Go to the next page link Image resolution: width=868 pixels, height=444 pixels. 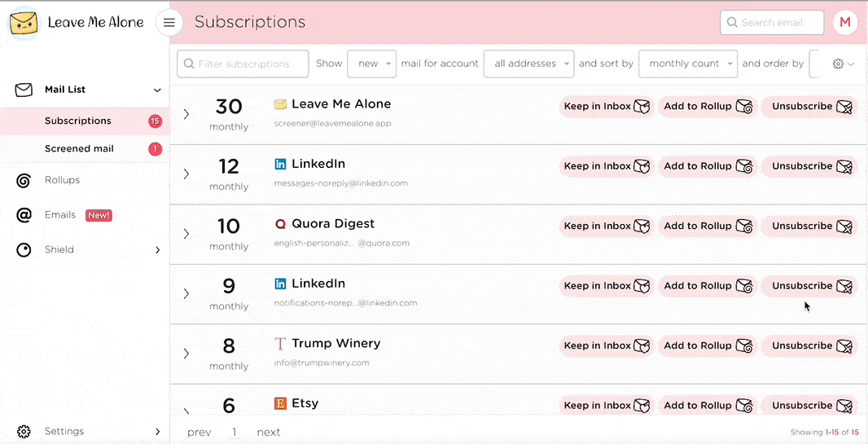(x=268, y=433)
